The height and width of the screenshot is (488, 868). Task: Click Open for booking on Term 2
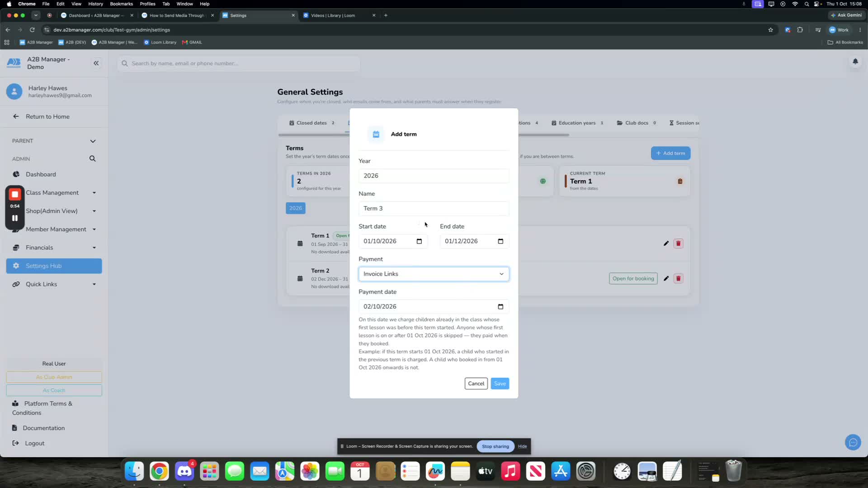click(633, 278)
